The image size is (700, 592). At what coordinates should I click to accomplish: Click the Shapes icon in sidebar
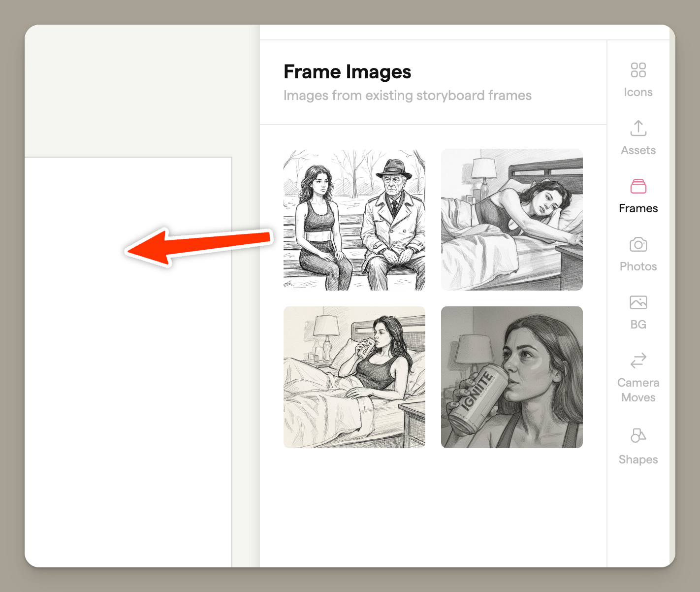pyautogui.click(x=638, y=436)
